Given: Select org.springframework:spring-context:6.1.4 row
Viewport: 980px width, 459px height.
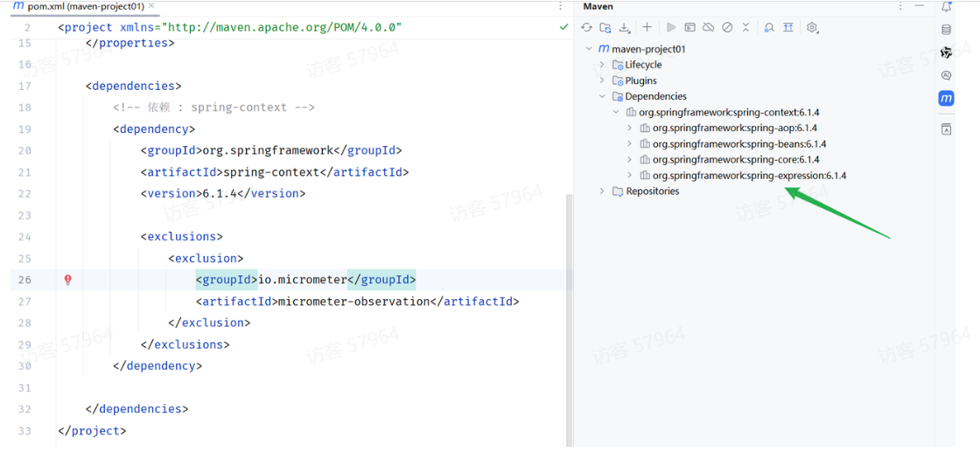Looking at the screenshot, I should click(730, 113).
